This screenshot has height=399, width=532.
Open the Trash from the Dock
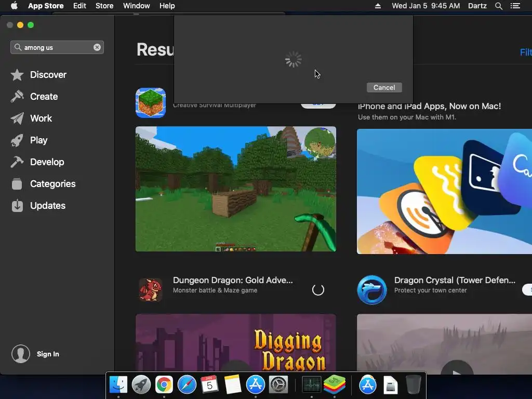[413, 385]
